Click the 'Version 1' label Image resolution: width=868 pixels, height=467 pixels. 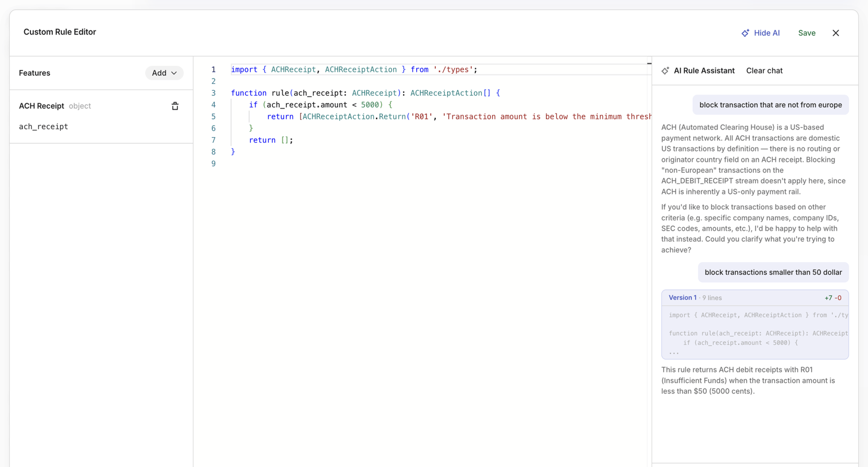(683, 298)
